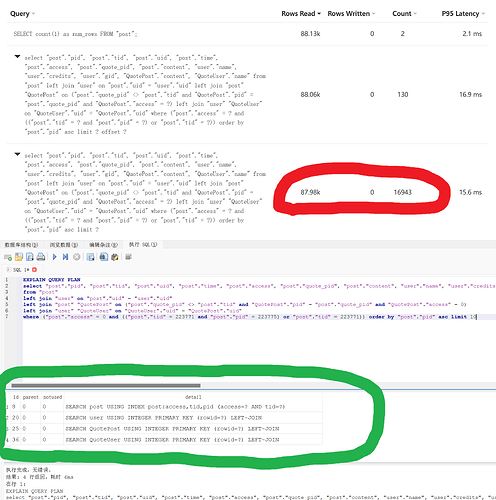Click the printer icon in SQL toolbar
Screen dimensions: 496x500
coord(41,257)
